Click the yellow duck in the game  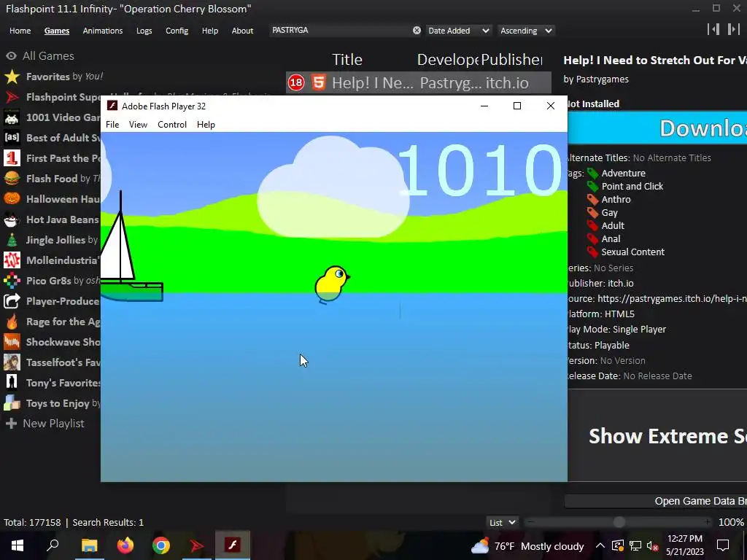pyautogui.click(x=332, y=284)
